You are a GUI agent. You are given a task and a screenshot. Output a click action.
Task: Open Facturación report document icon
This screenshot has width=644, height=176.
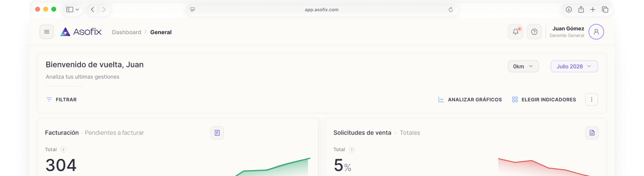(x=217, y=132)
